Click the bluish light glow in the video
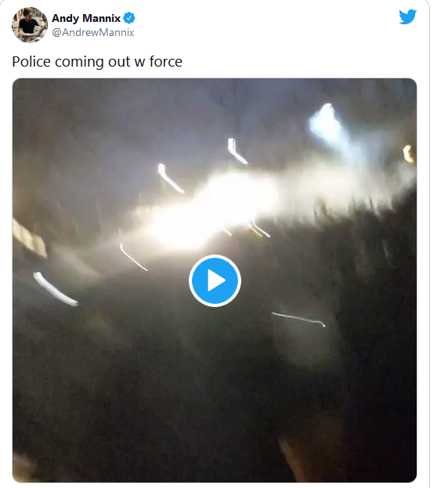 coord(327,125)
